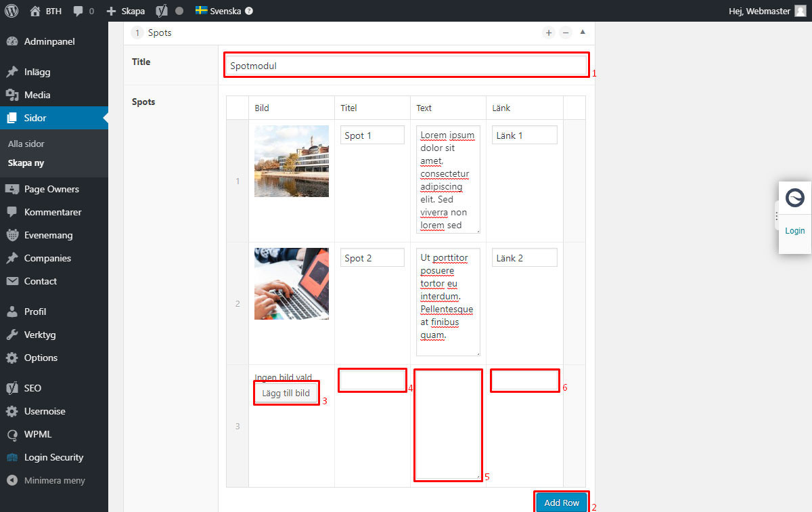Click the Svenska help question icon
Screen dimensions: 812x512
[249, 11]
